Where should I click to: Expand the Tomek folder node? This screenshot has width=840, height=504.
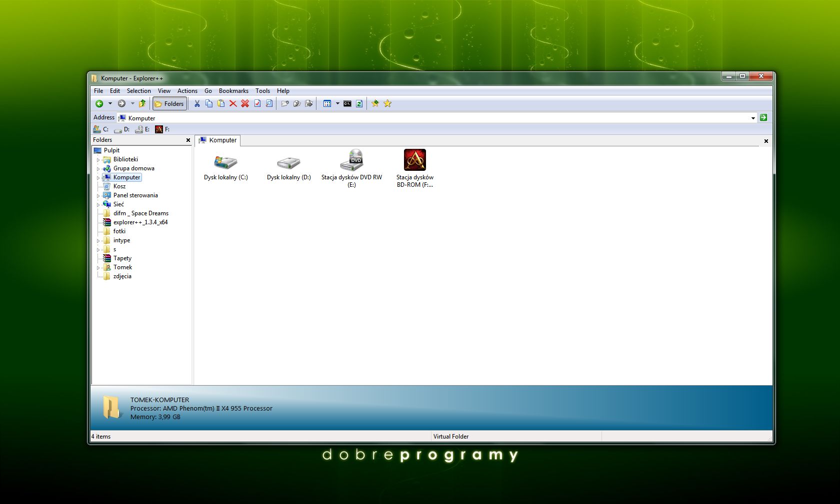click(98, 268)
